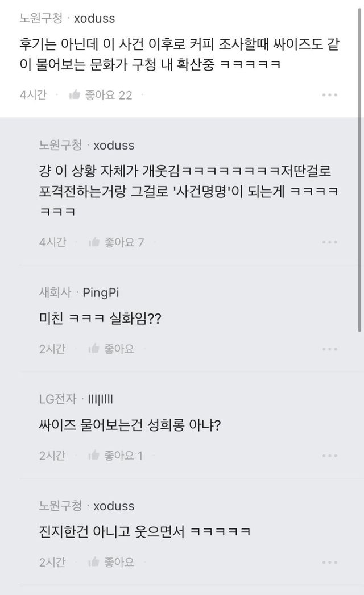Like PingPi's 실화임 comment
The height and width of the screenshot is (595, 364).
[94, 349]
